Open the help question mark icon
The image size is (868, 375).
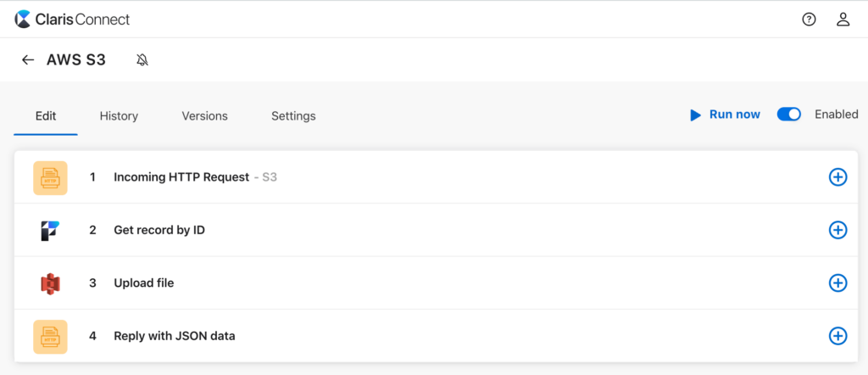coord(809,20)
